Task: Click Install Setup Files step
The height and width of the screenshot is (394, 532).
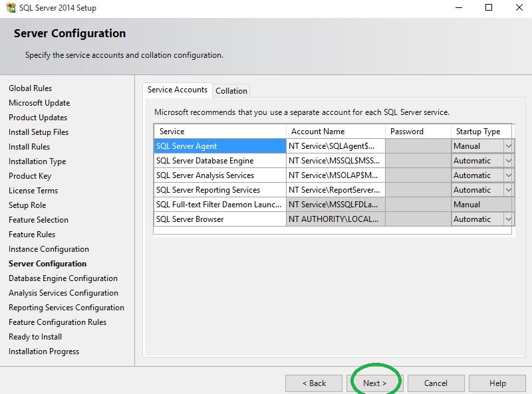Action: [x=39, y=132]
